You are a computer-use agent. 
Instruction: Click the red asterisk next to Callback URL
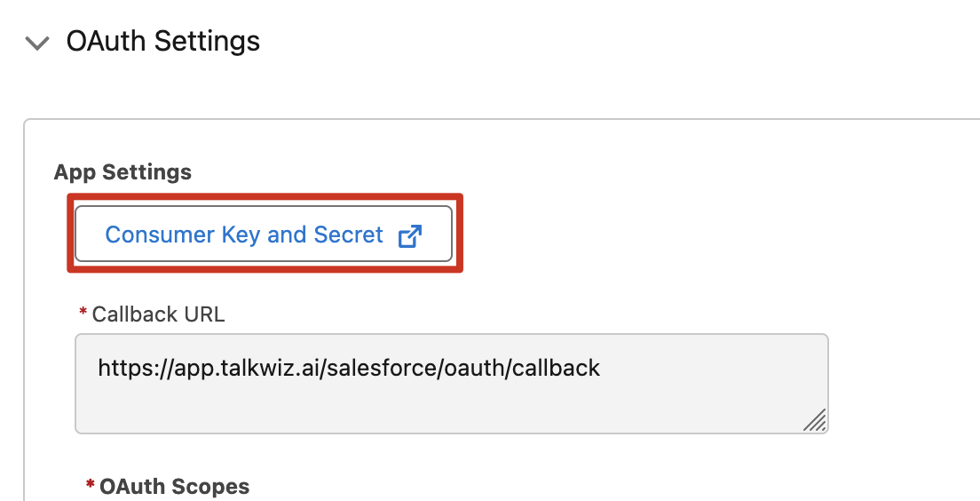click(x=83, y=312)
